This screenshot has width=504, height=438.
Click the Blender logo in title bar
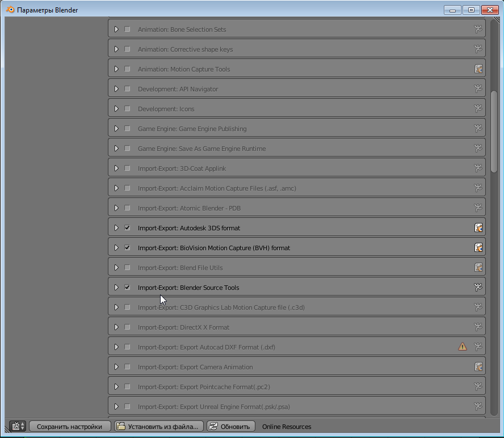(10, 10)
